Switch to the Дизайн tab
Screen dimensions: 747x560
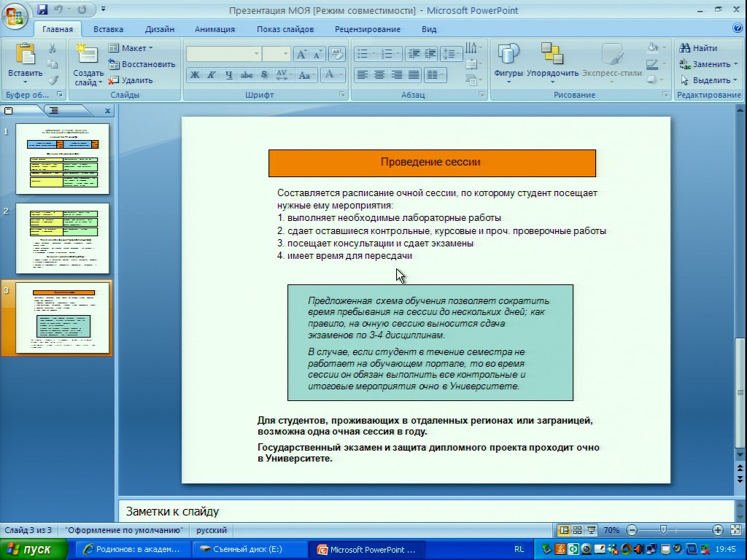coord(160,29)
